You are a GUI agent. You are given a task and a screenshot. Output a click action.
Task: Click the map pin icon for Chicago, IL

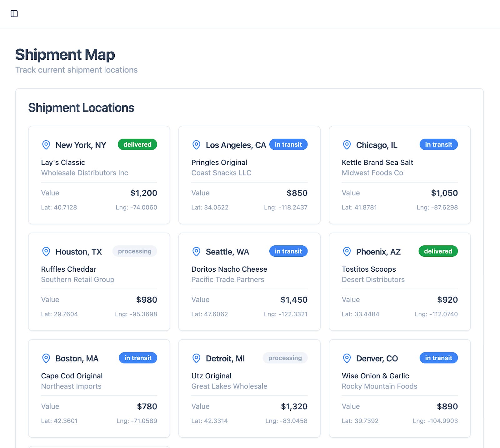(347, 145)
